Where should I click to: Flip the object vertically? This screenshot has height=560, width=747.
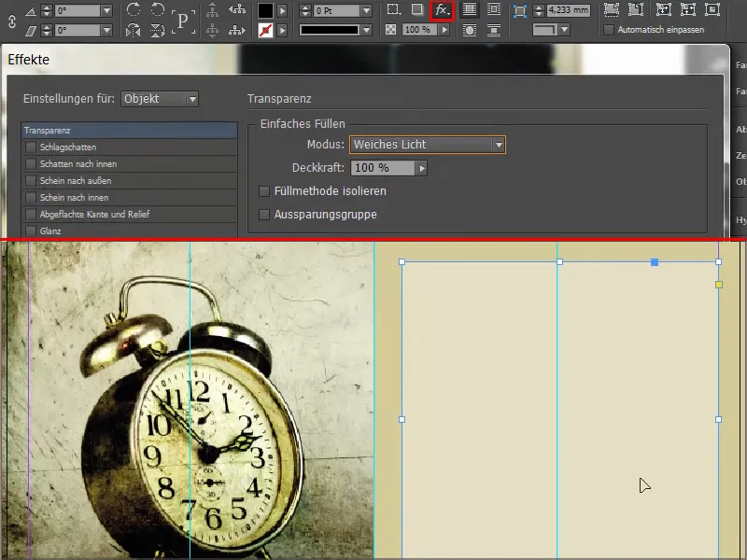pos(157,31)
